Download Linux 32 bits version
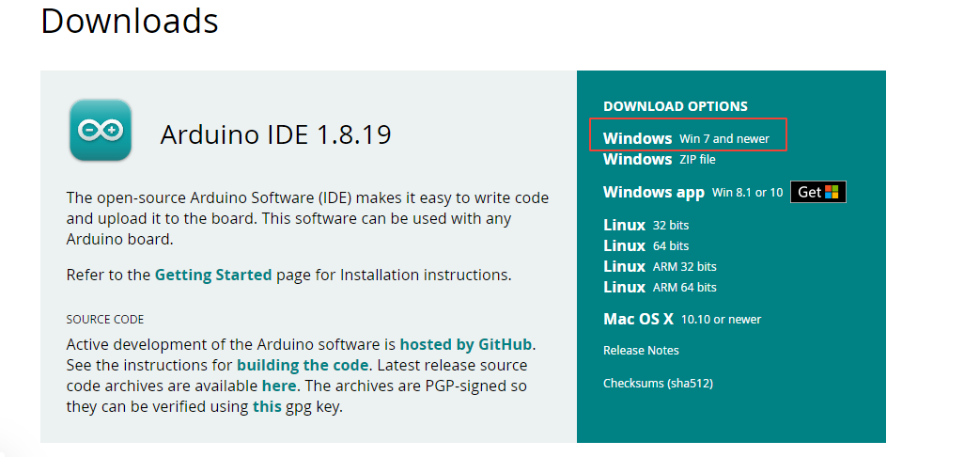The image size is (980, 457). point(646,225)
